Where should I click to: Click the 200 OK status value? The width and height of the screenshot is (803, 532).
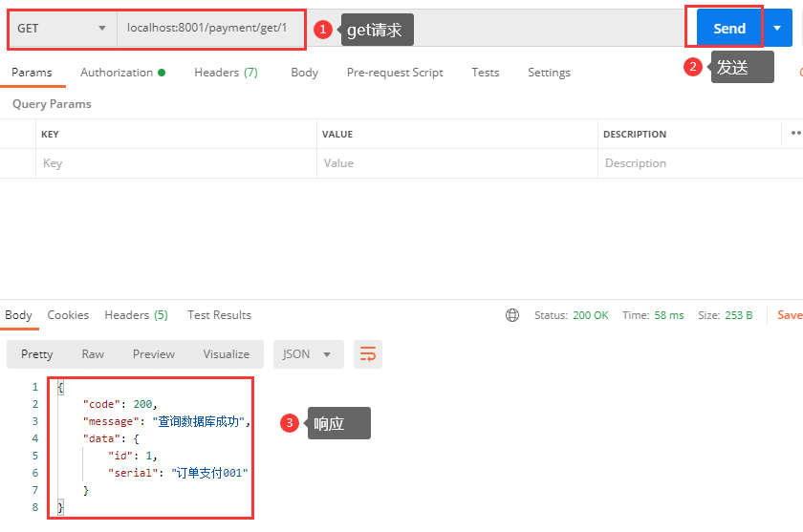591,315
